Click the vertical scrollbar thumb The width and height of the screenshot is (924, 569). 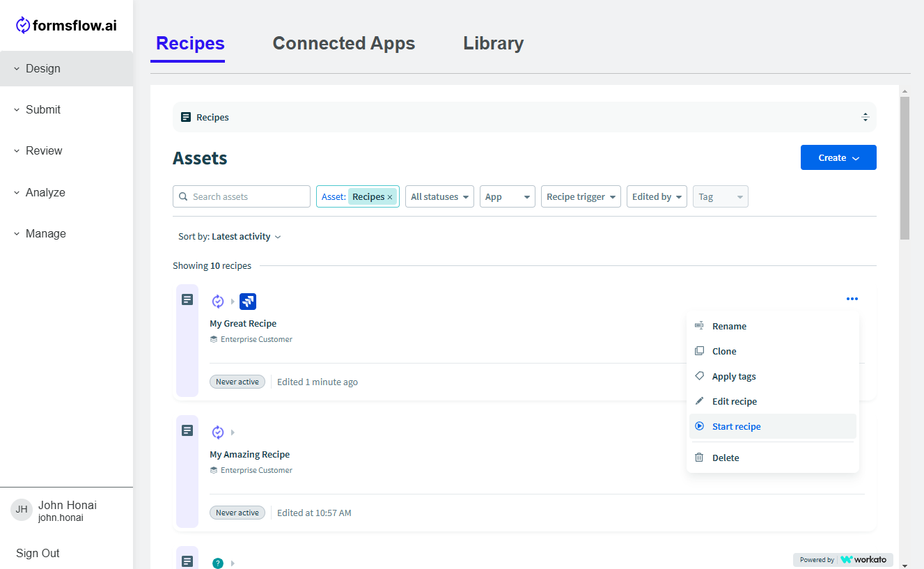coord(905,167)
